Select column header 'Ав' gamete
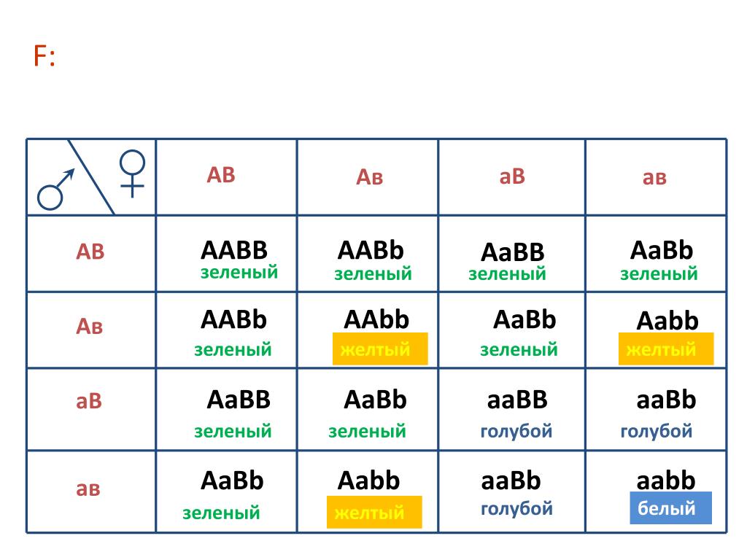The height and width of the screenshot is (560, 747). 370,177
